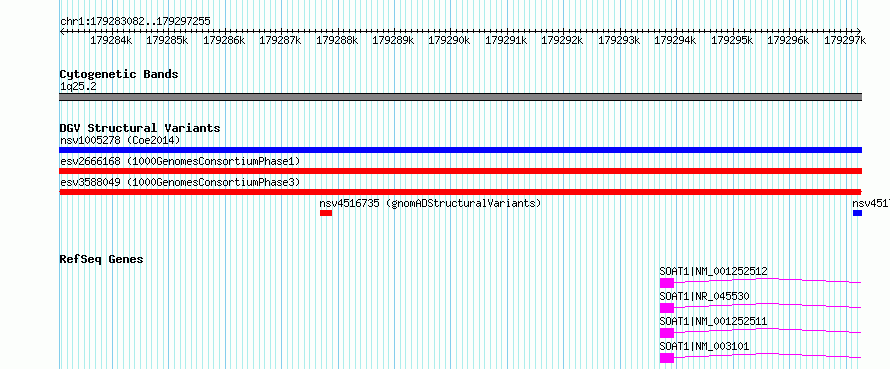Screen dimensions: 890x369
Task: Select the blue nsv1005278 variant bar
Action: [x=461, y=150]
